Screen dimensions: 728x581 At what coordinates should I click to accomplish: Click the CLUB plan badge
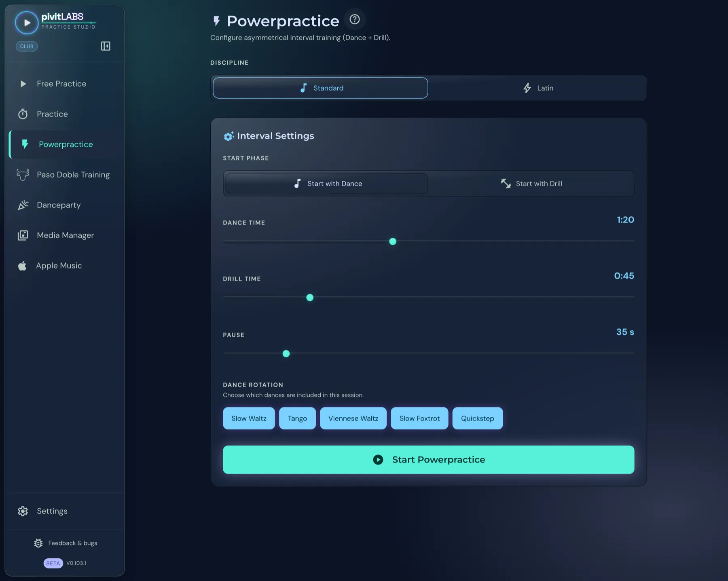pyautogui.click(x=27, y=46)
